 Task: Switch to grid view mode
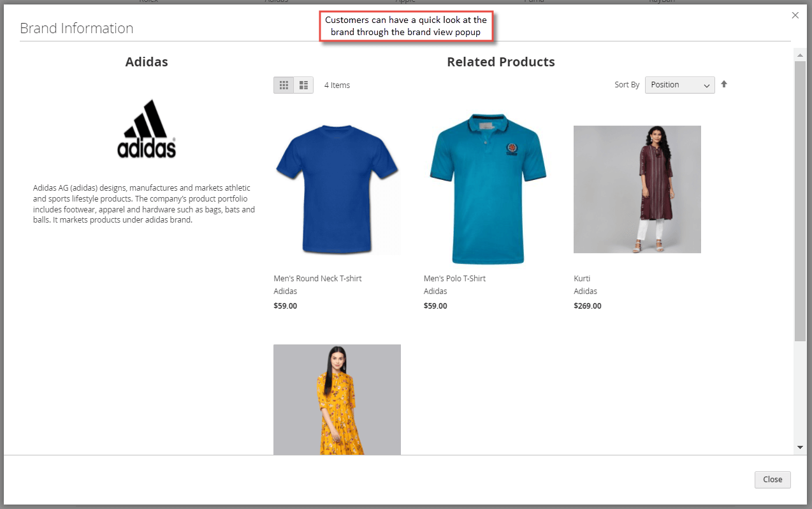pyautogui.click(x=284, y=85)
